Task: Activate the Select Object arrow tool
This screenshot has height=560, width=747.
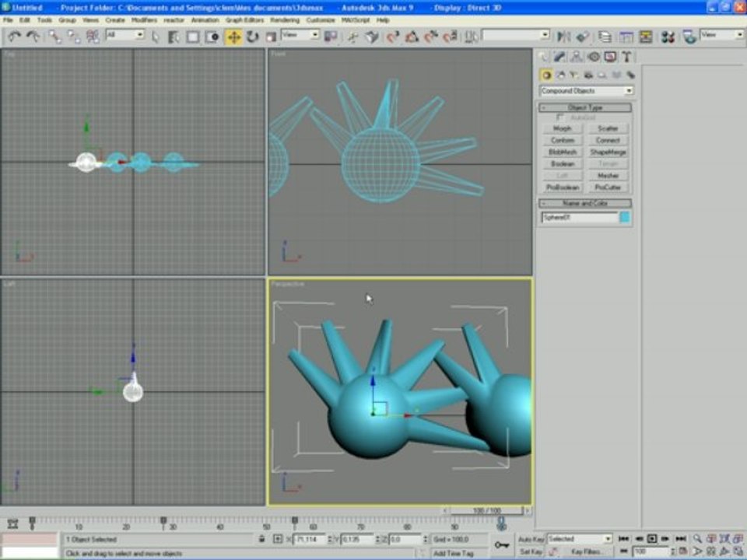Action: click(x=156, y=37)
